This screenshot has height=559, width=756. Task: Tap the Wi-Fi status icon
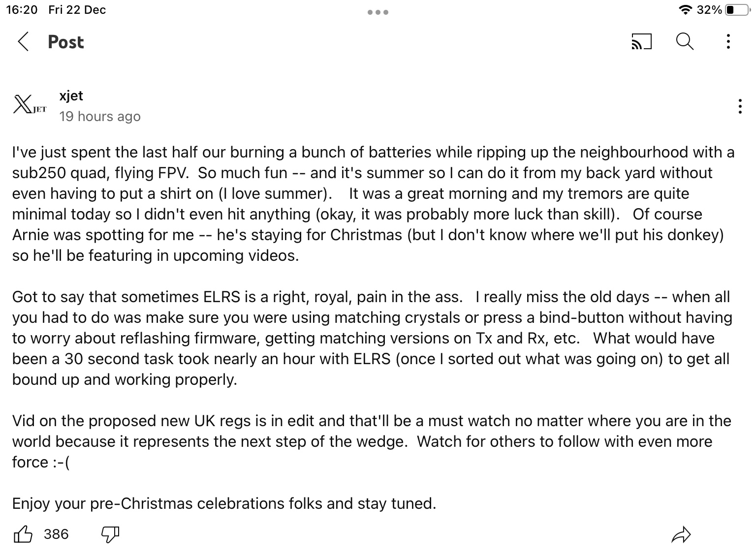[x=685, y=10]
